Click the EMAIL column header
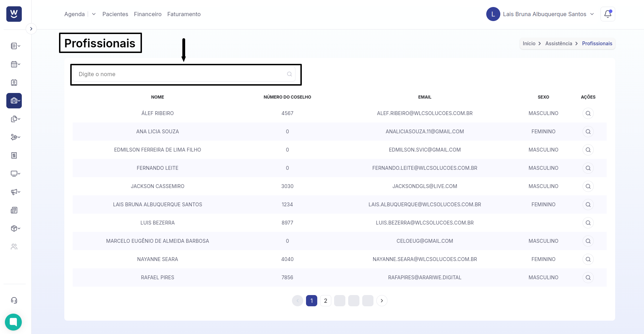The image size is (644, 334). pyautogui.click(x=425, y=97)
